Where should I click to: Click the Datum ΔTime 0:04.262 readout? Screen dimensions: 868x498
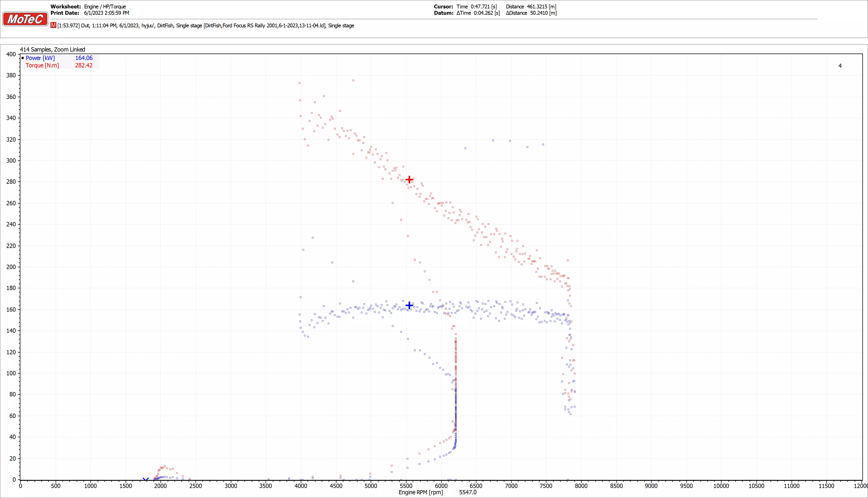478,13
